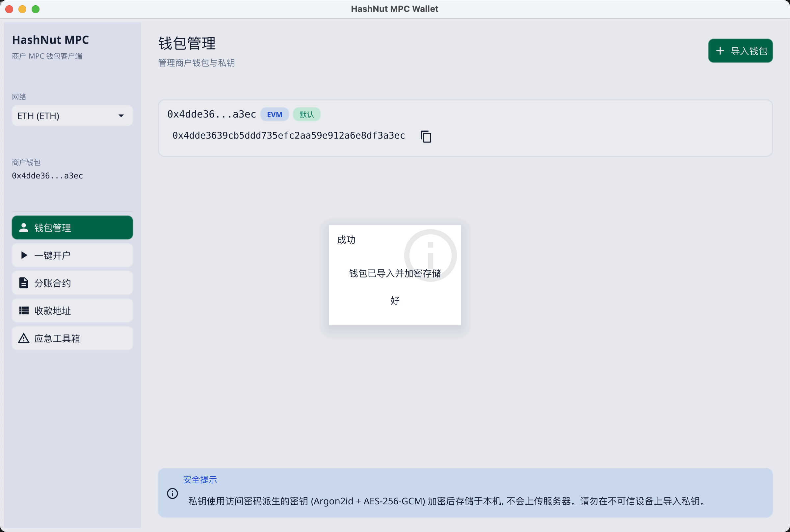Go to 一键开户 section
The height and width of the screenshot is (532, 790).
tap(72, 255)
